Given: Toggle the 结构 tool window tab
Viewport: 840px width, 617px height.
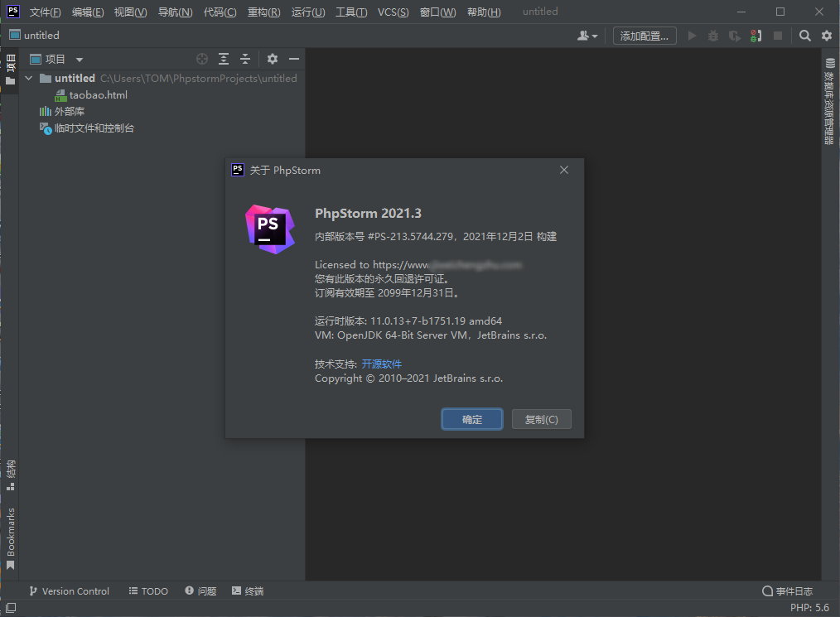Looking at the screenshot, I should (10, 475).
